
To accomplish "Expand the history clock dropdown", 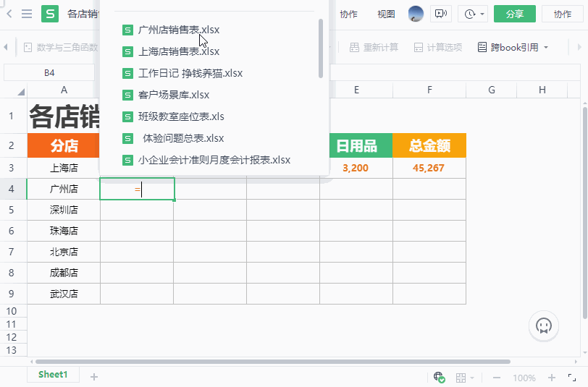I will pyautogui.click(x=473, y=14).
